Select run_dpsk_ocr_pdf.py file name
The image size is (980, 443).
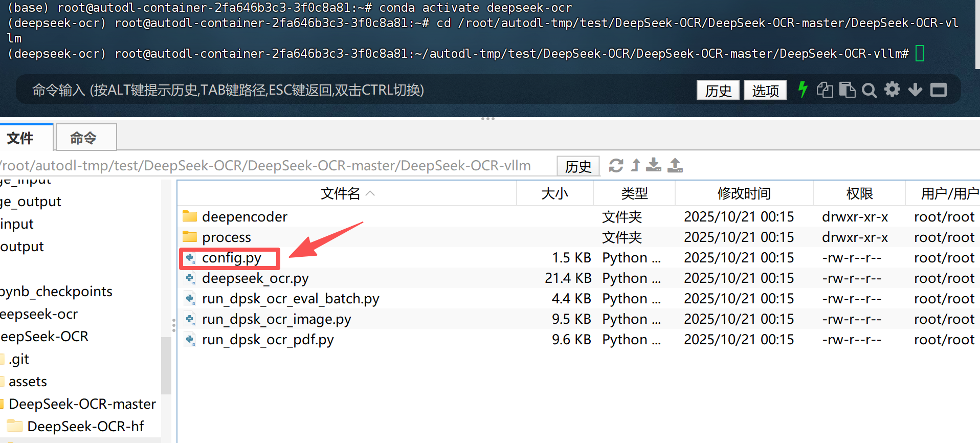(268, 340)
